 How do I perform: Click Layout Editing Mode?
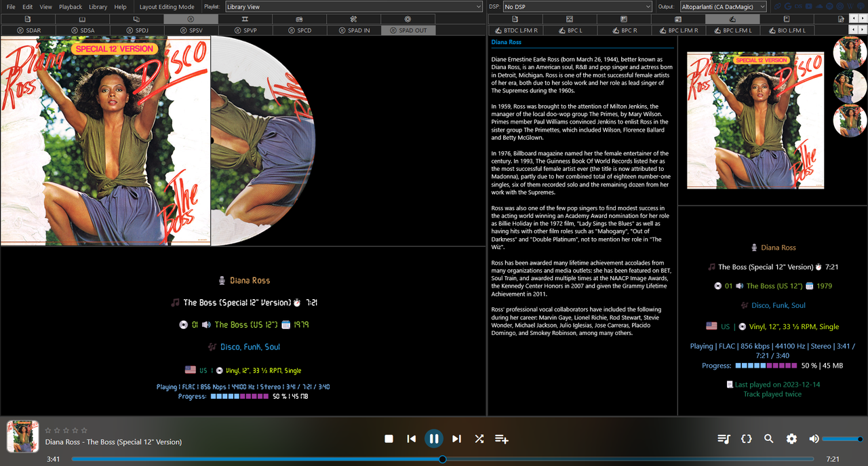pyautogui.click(x=167, y=7)
